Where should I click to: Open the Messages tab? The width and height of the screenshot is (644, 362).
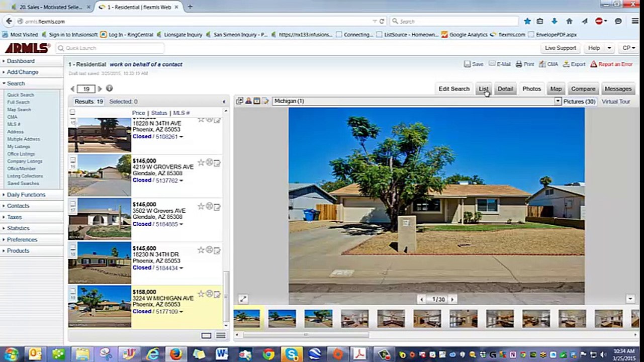click(x=618, y=88)
